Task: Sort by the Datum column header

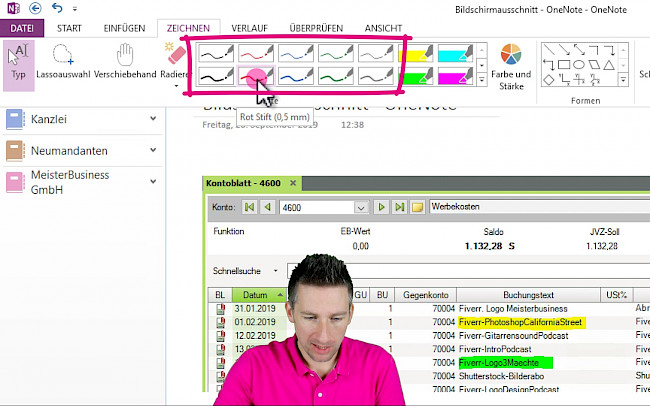Action: [x=259, y=295]
